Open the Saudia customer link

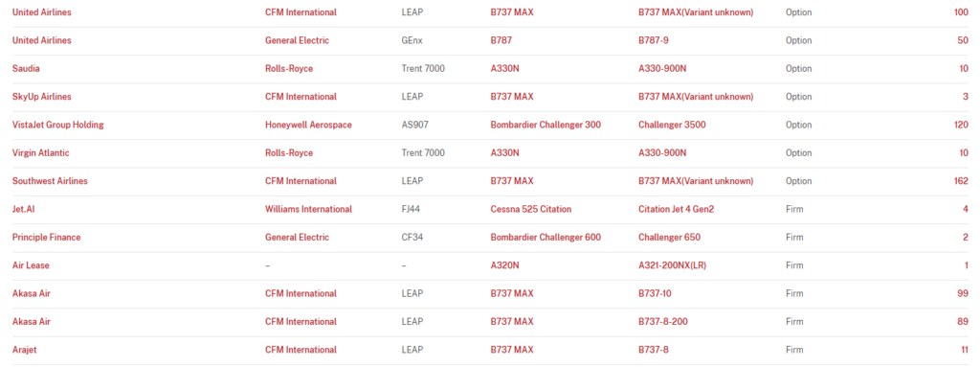[26, 68]
